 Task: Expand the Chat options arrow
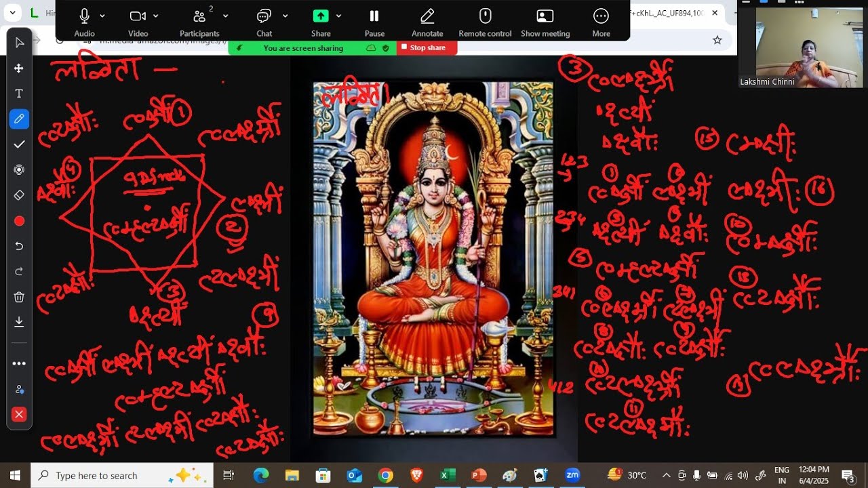pos(285,16)
